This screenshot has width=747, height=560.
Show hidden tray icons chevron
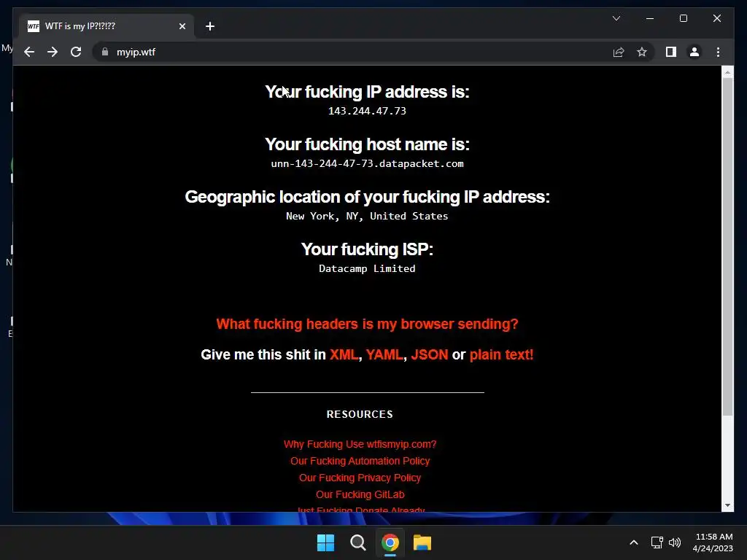click(x=634, y=542)
